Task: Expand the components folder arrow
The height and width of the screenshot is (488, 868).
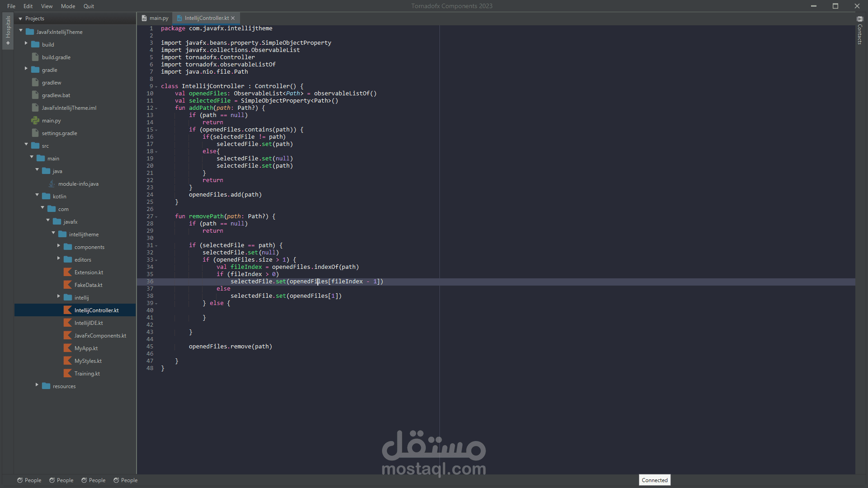Action: pyautogui.click(x=58, y=246)
